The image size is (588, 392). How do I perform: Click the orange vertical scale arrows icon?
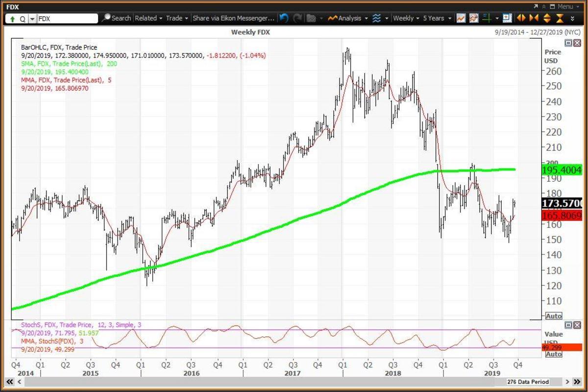[x=547, y=18]
